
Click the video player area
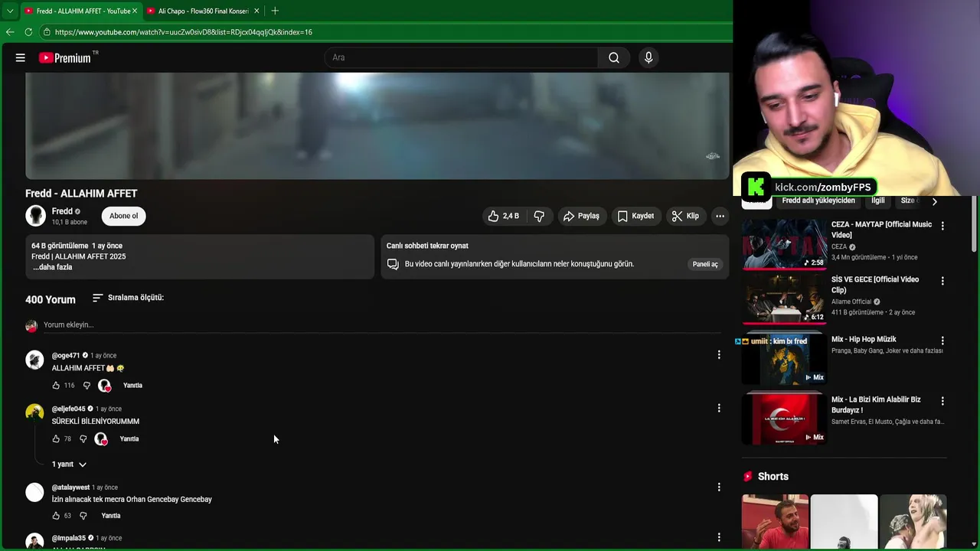click(377, 126)
